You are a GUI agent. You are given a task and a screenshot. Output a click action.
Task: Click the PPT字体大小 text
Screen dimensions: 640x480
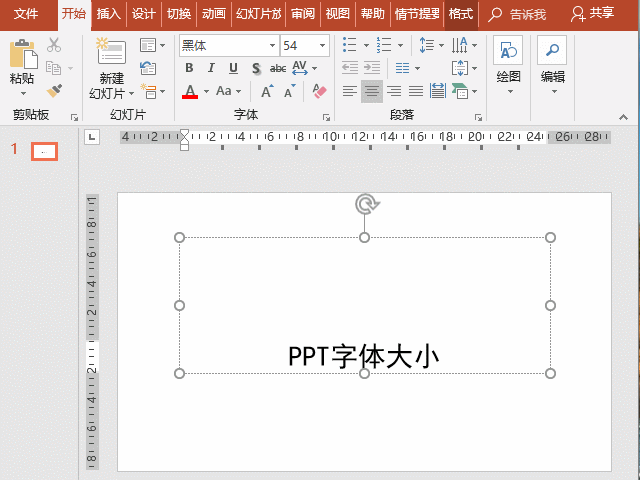tap(363, 356)
